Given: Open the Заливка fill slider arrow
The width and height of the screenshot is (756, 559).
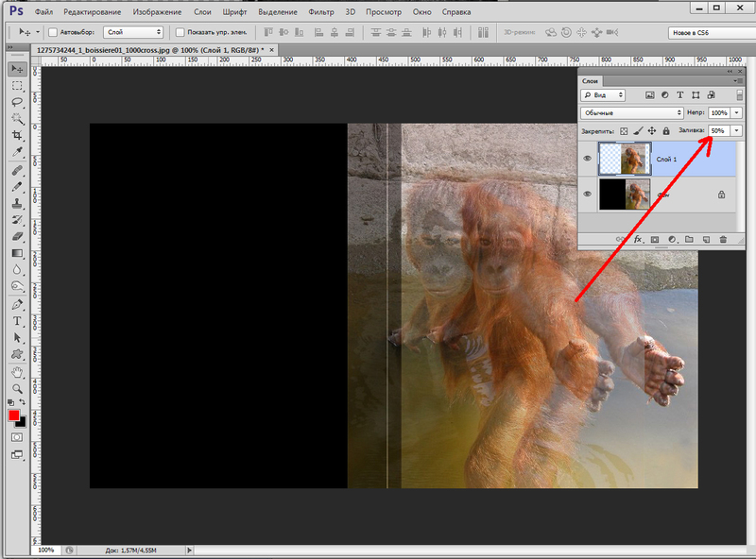Looking at the screenshot, I should (x=737, y=130).
